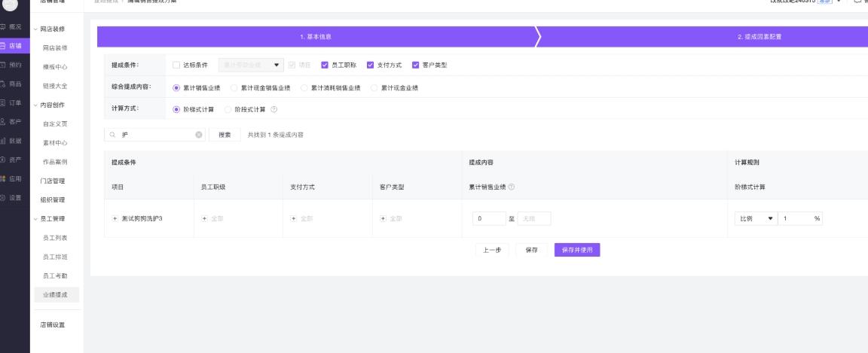
Task: Open 组织管理 menu item
Action: point(53,199)
